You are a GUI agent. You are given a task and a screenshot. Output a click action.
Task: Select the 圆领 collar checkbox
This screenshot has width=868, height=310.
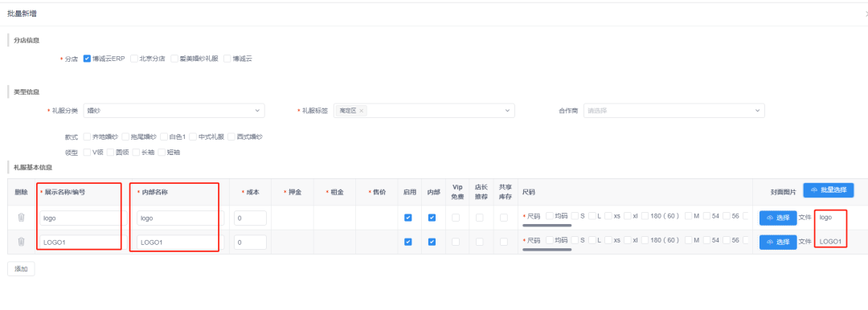click(110, 153)
